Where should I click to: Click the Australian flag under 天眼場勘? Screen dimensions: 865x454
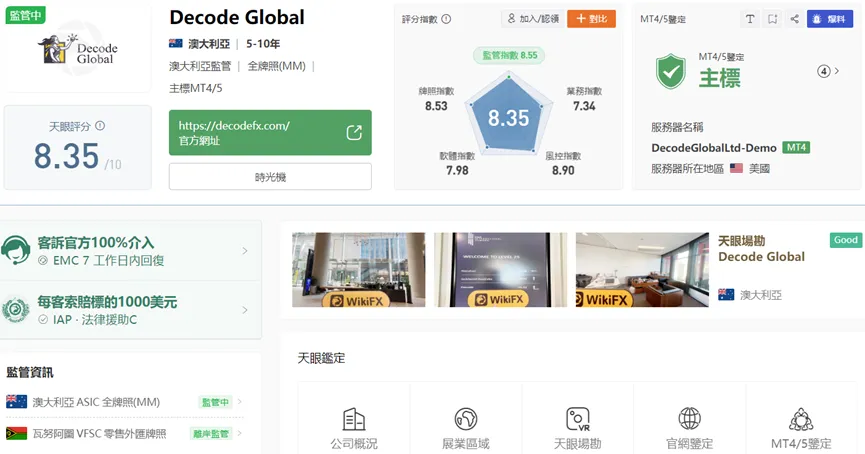pyautogui.click(x=726, y=295)
